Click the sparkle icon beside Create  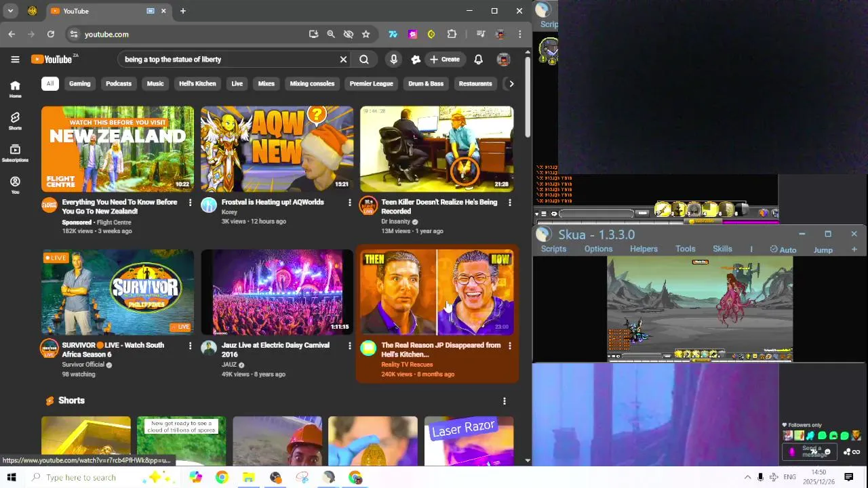click(x=416, y=60)
